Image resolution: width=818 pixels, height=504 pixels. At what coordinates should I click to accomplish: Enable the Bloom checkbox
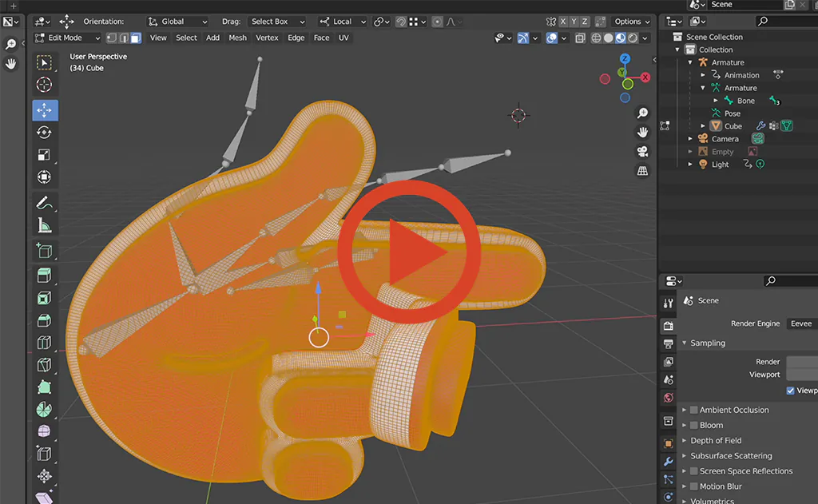click(694, 426)
